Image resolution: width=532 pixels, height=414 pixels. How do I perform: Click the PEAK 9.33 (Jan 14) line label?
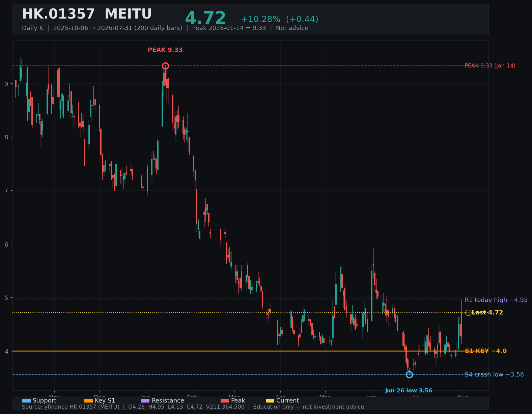[x=490, y=66]
